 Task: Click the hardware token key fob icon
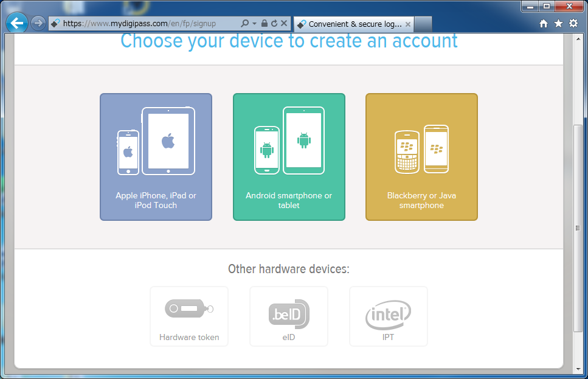coord(189,309)
